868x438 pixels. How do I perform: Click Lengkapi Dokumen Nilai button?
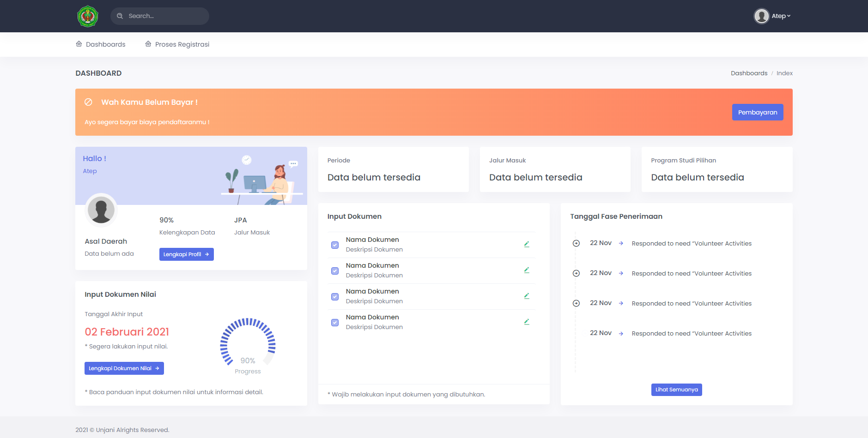(x=124, y=368)
